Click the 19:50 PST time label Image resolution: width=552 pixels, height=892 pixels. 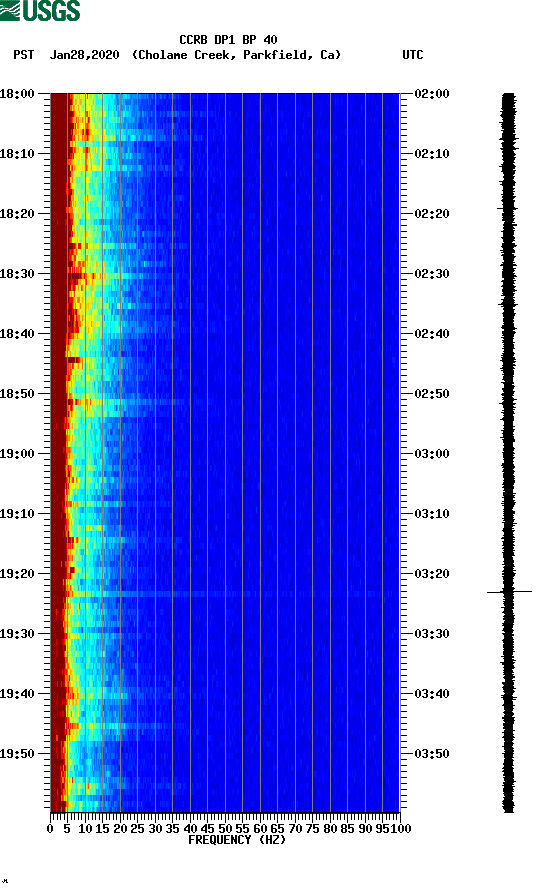17,754
